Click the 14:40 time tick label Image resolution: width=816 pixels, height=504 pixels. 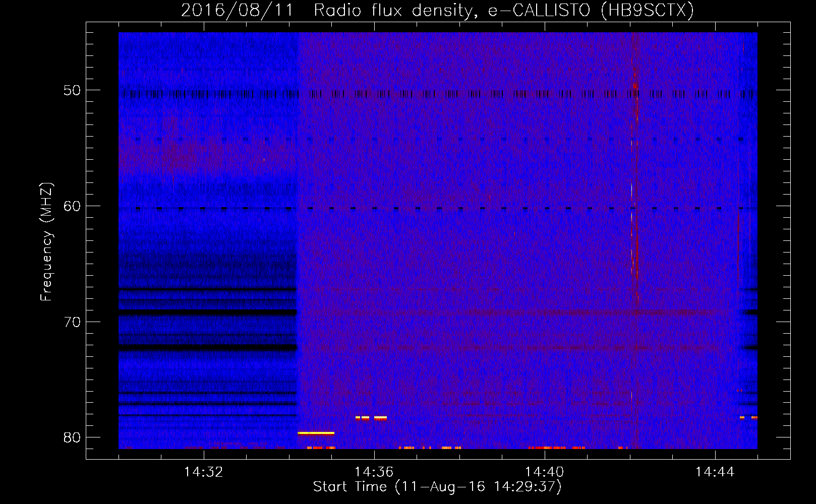tap(544, 472)
